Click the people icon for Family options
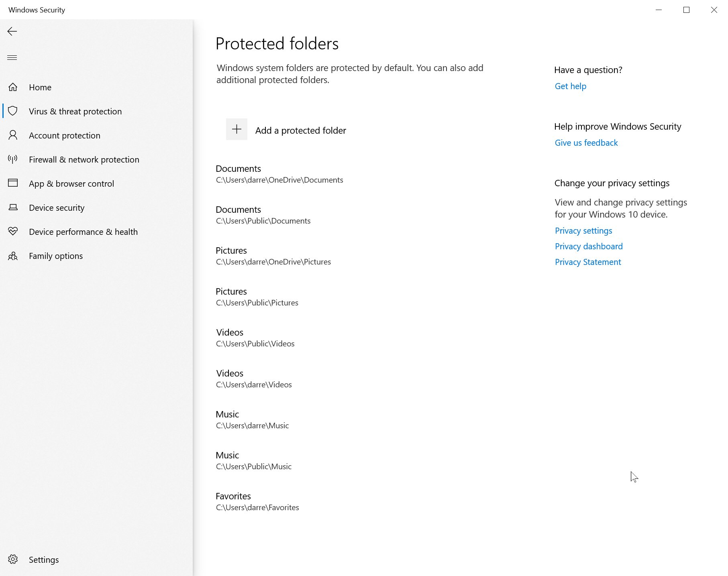728x576 pixels. (13, 256)
